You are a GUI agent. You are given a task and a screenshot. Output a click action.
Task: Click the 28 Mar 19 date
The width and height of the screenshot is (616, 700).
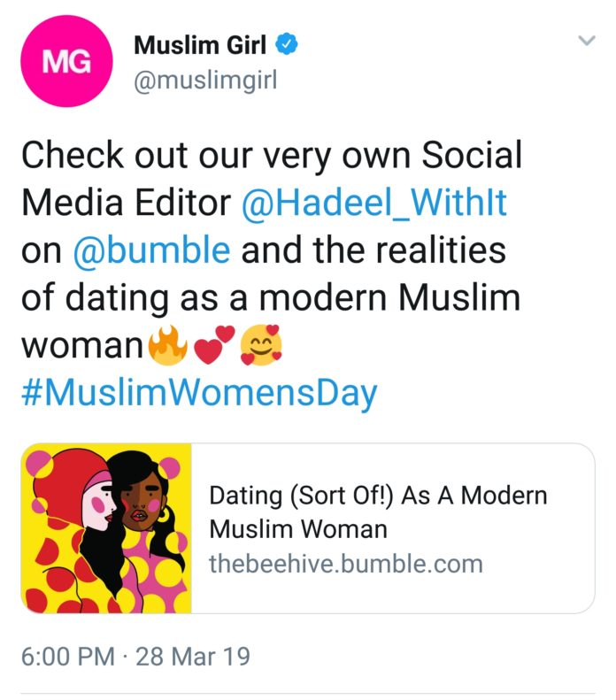[x=192, y=657]
